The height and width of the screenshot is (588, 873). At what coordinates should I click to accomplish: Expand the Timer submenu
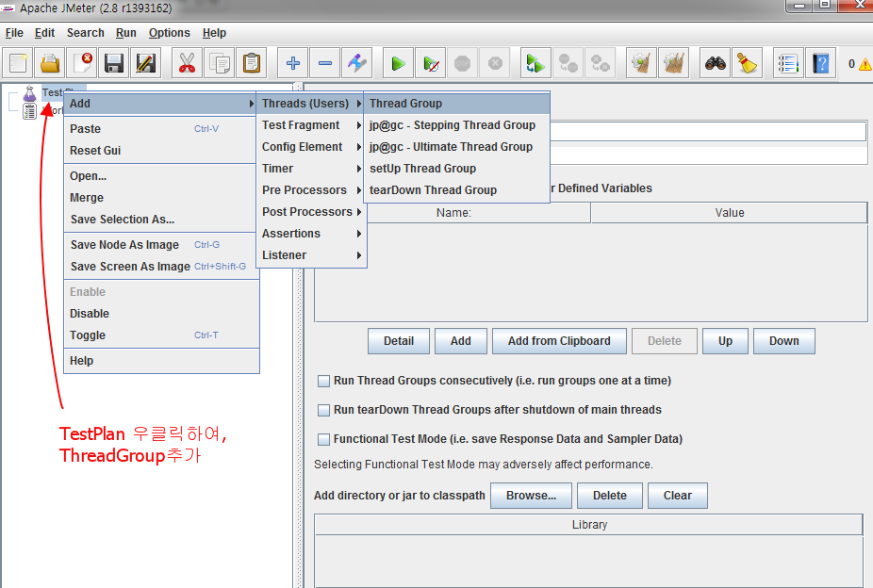[311, 169]
